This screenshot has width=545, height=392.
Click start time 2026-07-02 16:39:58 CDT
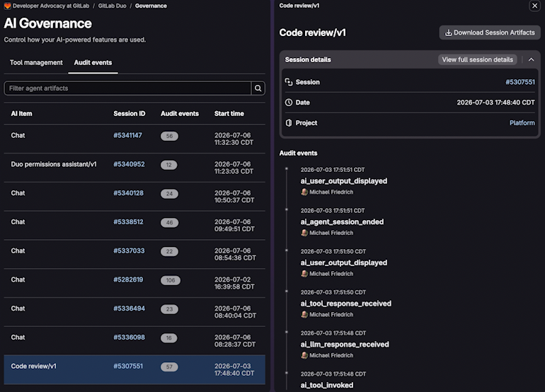(234, 283)
